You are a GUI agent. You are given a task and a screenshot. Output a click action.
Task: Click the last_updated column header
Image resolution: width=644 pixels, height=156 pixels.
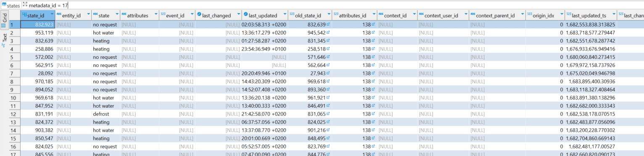click(x=265, y=16)
